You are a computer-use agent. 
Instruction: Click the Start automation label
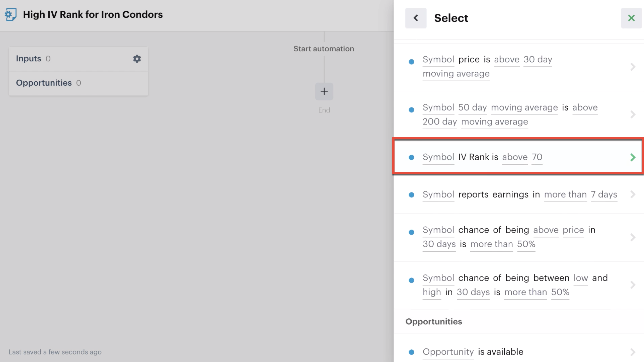coord(324,49)
